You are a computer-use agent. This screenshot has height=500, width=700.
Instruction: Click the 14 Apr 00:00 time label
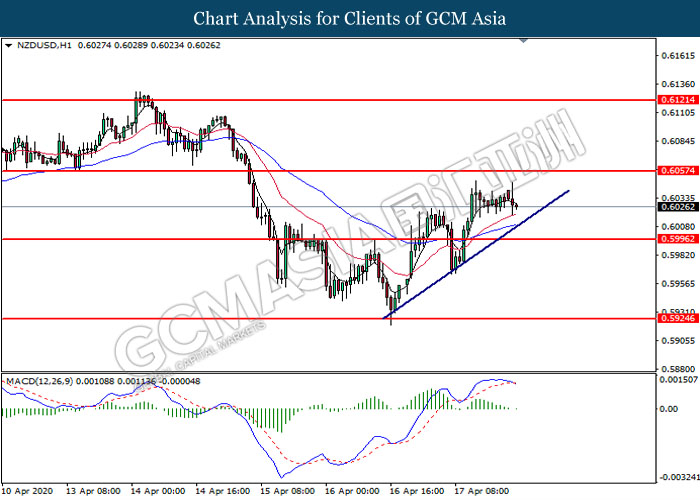pyautogui.click(x=158, y=492)
